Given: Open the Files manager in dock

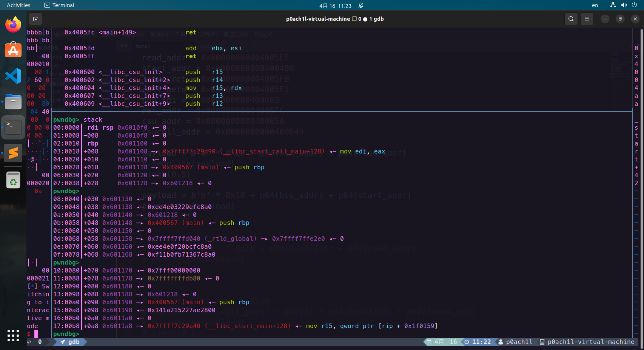Looking at the screenshot, I should pos(13,102).
